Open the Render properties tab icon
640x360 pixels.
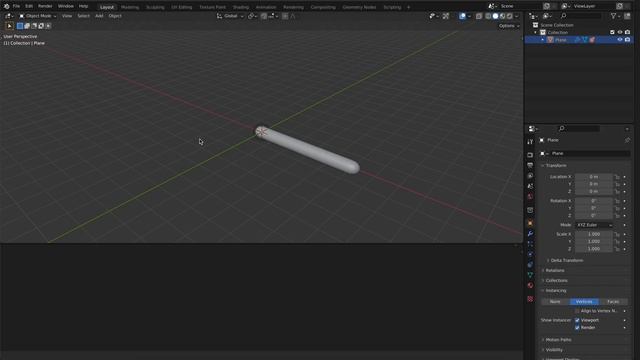point(530,155)
